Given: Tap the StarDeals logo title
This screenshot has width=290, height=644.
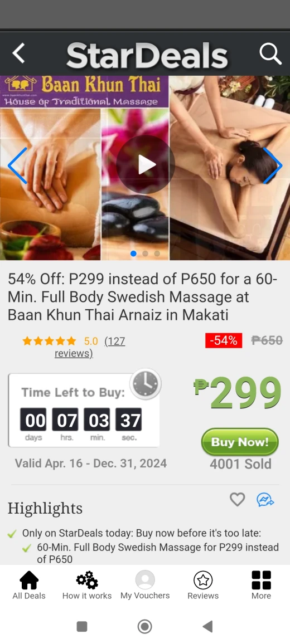Looking at the screenshot, I should point(147,55).
